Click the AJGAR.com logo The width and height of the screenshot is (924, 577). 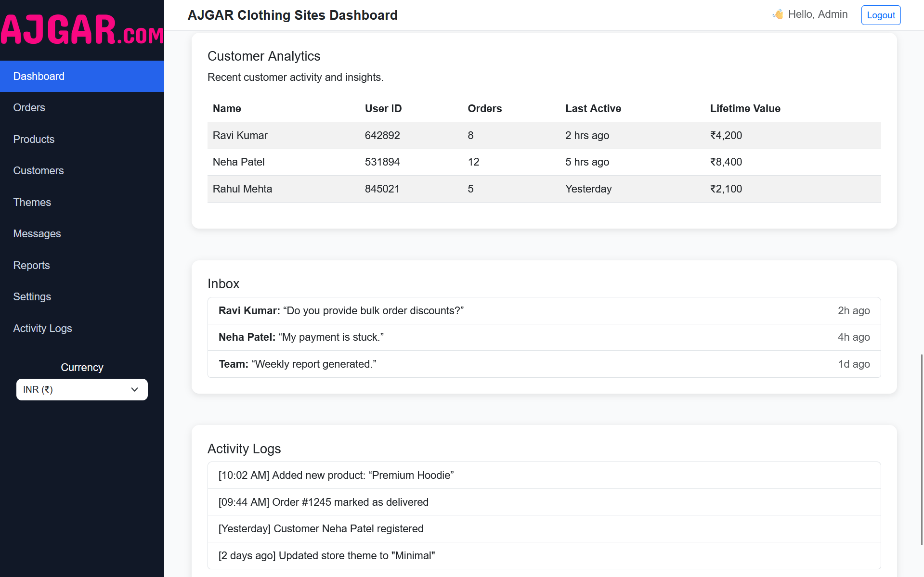82,30
